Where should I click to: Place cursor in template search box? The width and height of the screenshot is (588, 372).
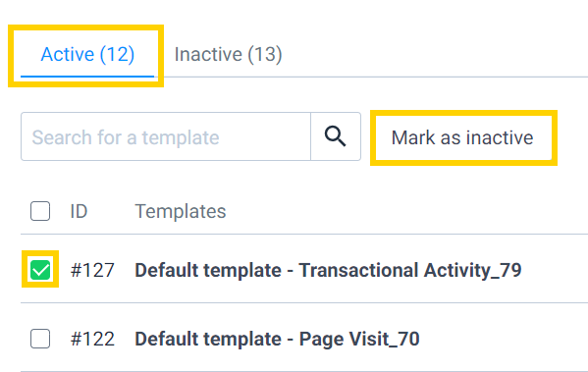[x=166, y=136]
